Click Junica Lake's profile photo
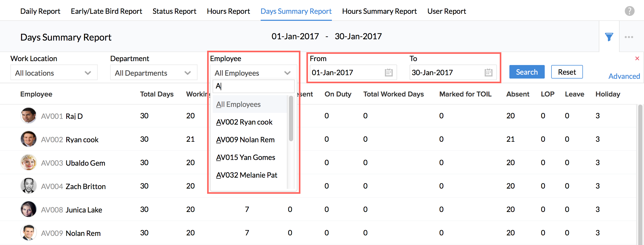Screen dimensions: 644x245 pyautogui.click(x=28, y=209)
